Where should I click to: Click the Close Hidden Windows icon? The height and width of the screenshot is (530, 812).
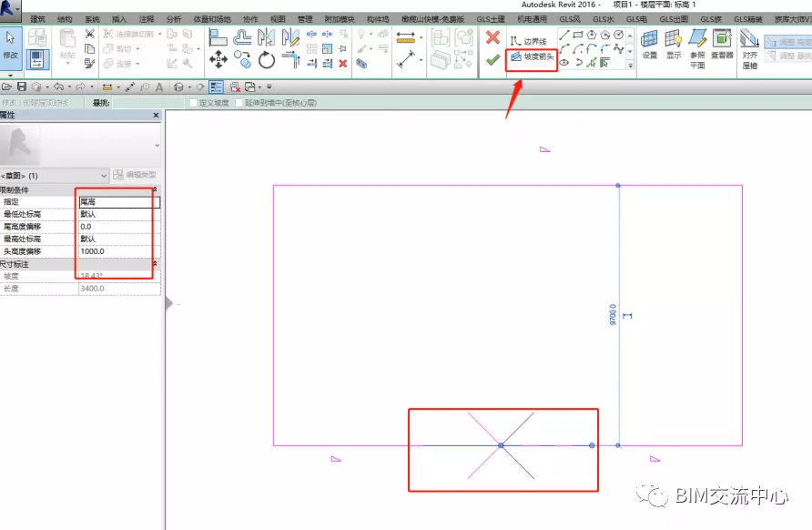click(235, 87)
